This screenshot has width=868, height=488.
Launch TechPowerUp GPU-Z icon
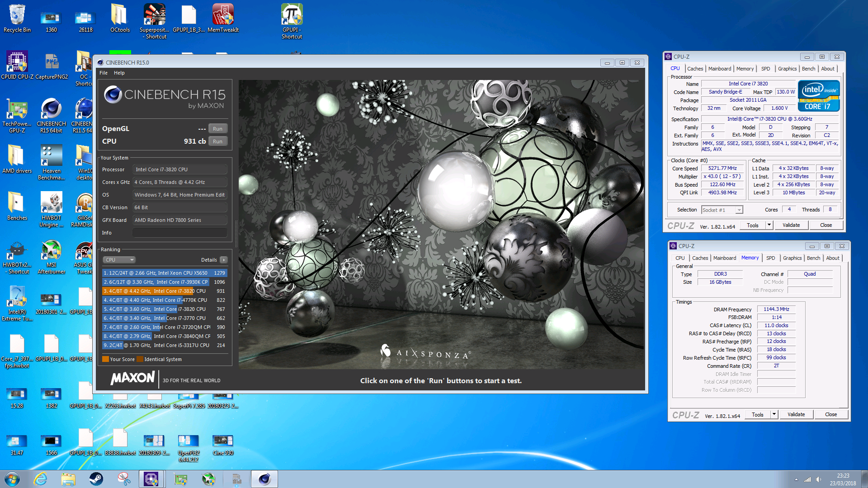17,115
